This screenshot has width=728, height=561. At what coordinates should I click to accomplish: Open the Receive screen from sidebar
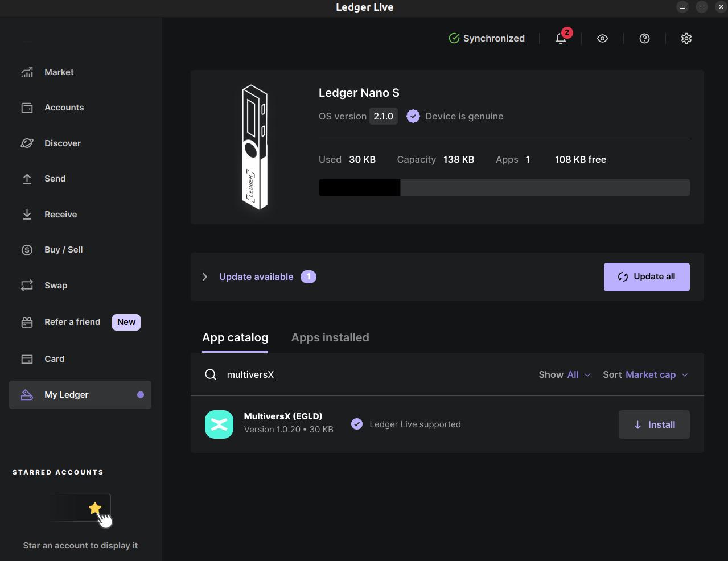click(x=60, y=214)
